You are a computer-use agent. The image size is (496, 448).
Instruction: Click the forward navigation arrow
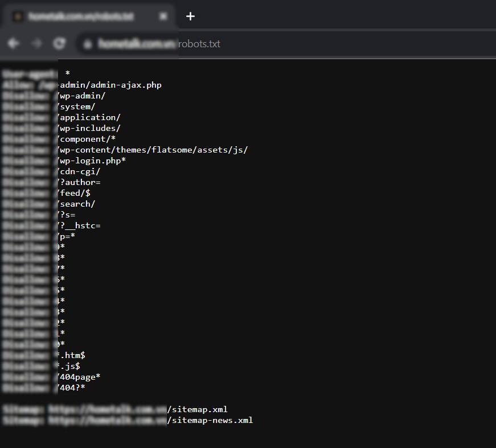point(36,43)
